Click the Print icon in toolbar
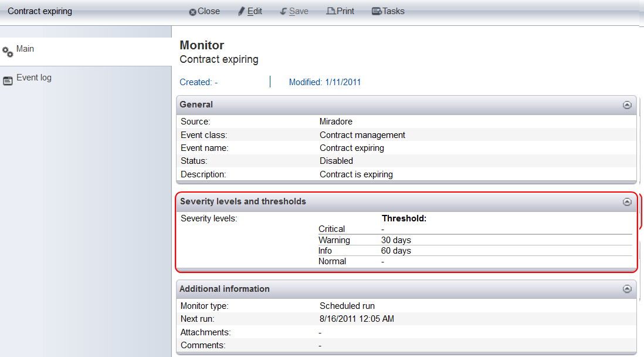This screenshot has height=357, width=644. point(331,11)
